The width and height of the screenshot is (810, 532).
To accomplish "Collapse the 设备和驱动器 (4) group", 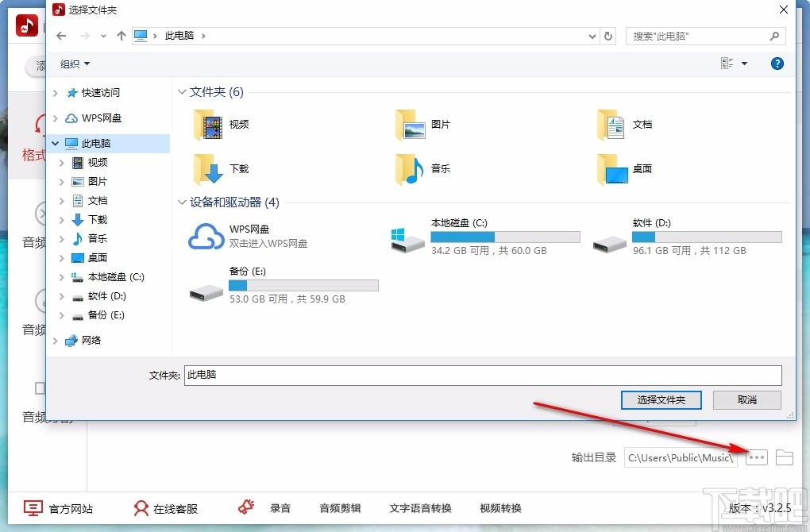I will (181, 202).
